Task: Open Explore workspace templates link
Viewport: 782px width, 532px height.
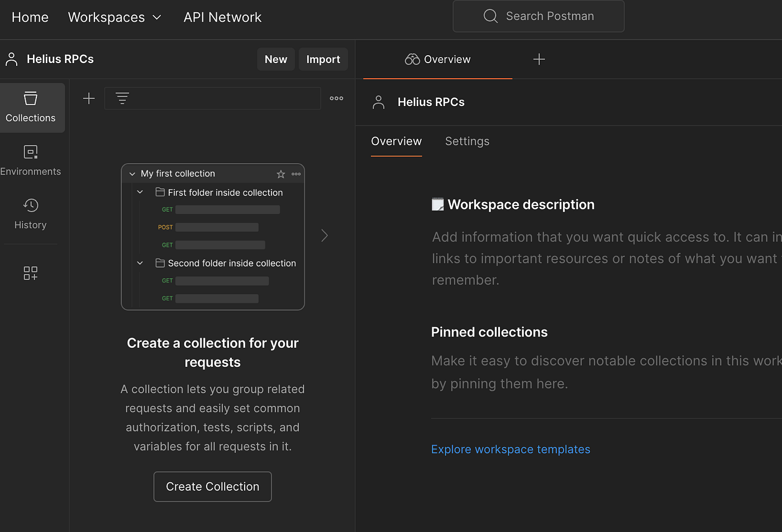Action: click(x=511, y=449)
